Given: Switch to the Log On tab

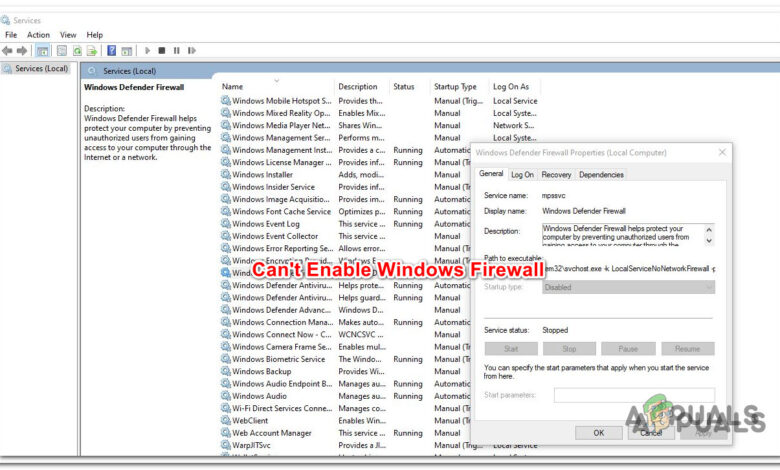Looking at the screenshot, I should tap(522, 175).
